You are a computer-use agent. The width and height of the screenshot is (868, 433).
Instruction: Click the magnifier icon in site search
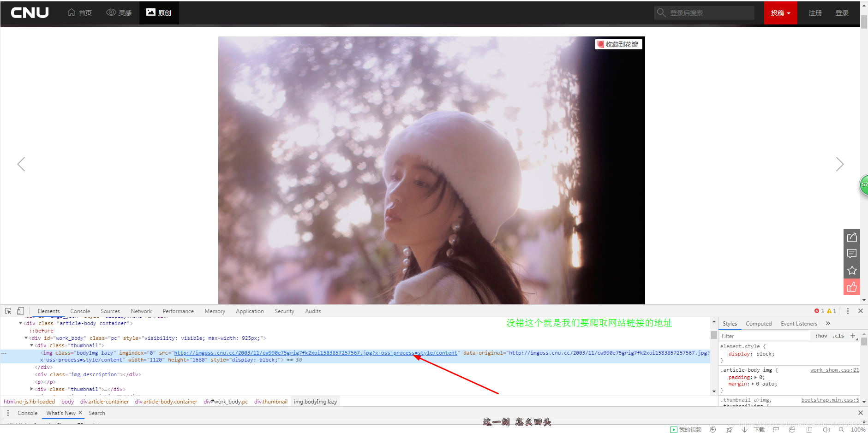[x=661, y=12]
